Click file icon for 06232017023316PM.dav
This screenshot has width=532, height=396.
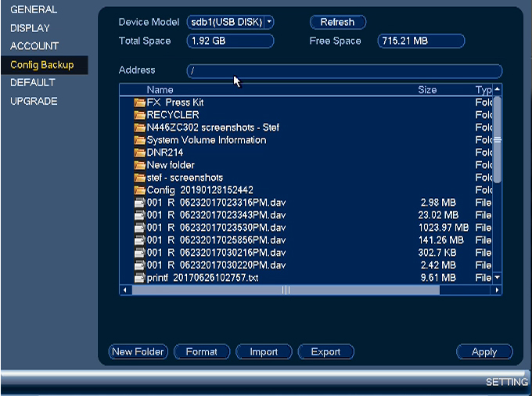tap(139, 203)
